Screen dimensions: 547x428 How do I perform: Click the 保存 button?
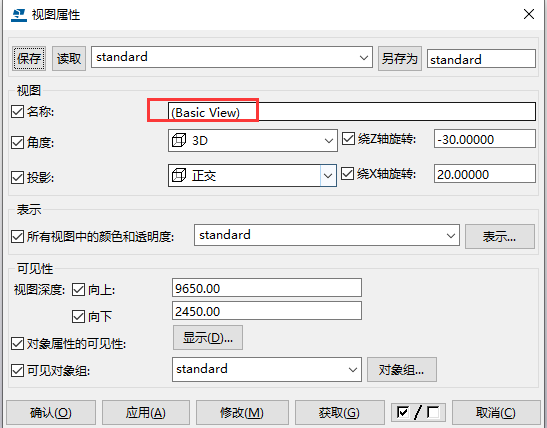[x=29, y=58]
